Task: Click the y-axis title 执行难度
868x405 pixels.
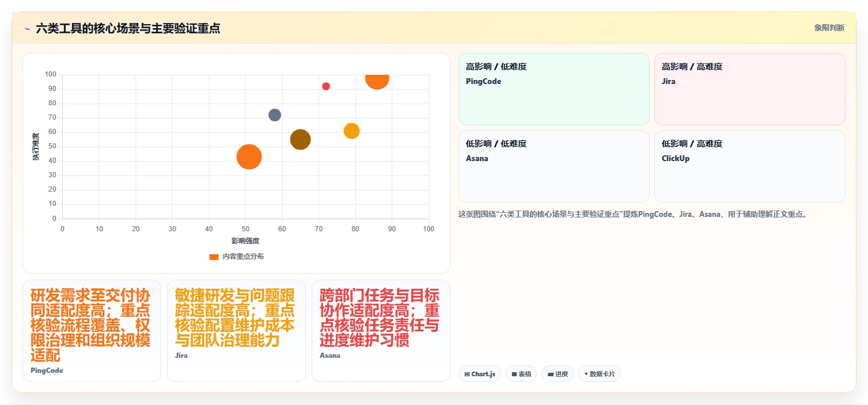Action: [36, 147]
